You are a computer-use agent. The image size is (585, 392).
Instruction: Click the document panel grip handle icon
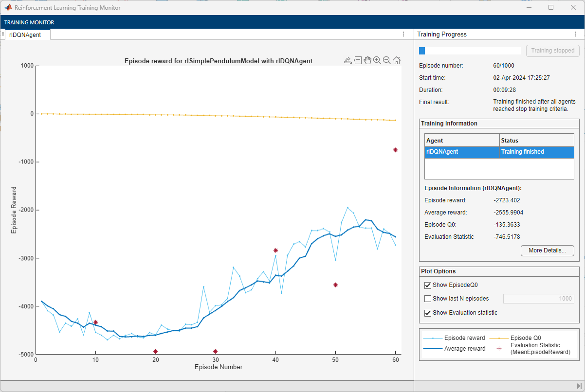point(3,34)
